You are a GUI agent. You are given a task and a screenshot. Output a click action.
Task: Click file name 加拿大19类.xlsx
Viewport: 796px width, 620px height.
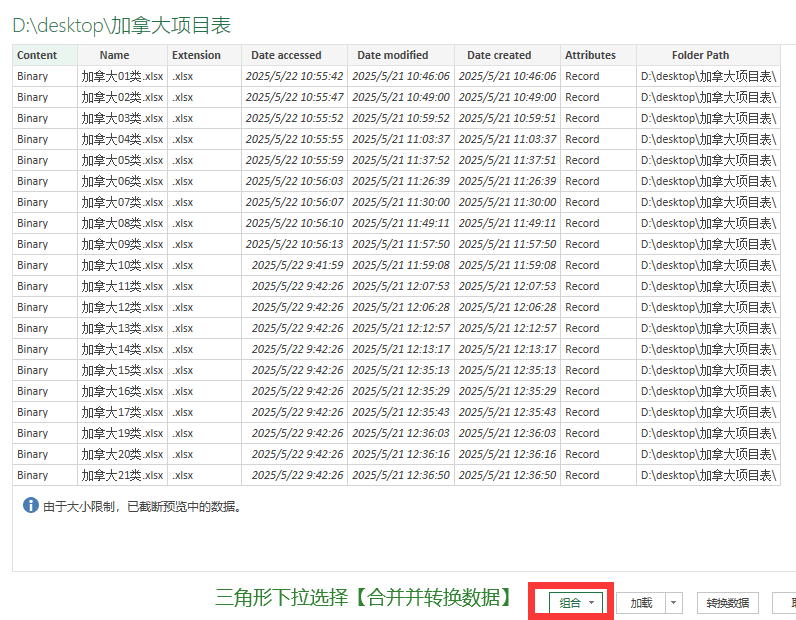[x=122, y=433]
